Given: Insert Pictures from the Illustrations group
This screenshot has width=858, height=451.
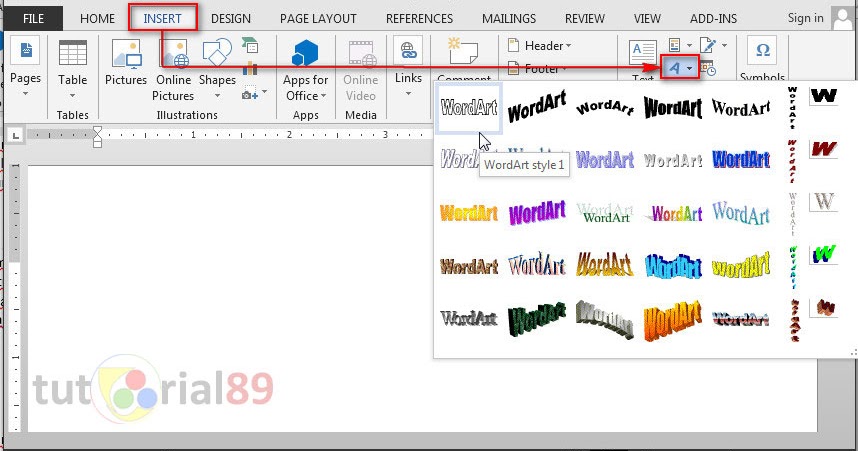Looking at the screenshot, I should click(126, 63).
